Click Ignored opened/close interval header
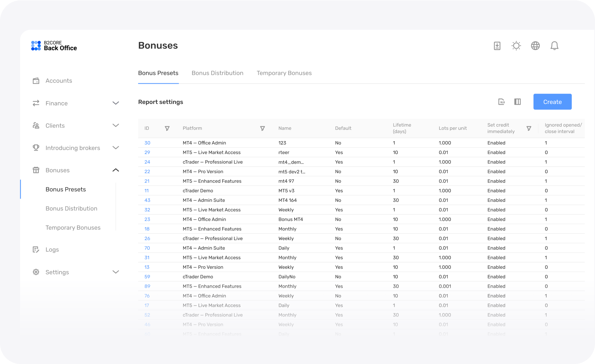 coord(563,128)
